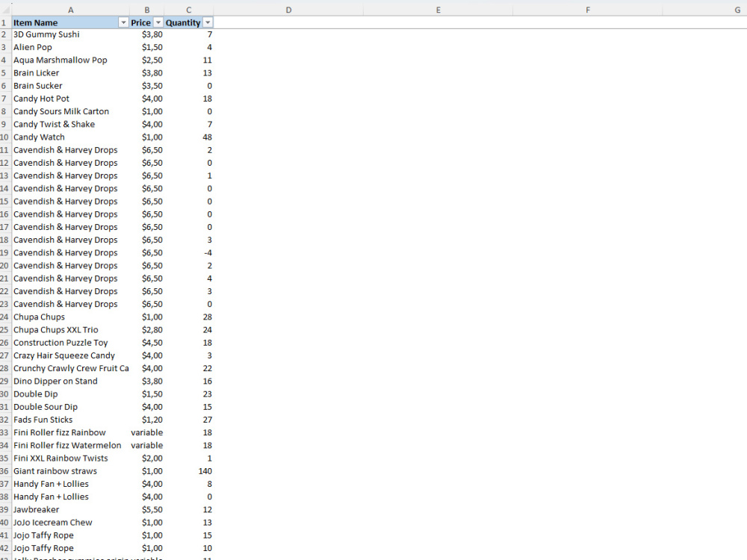The width and height of the screenshot is (747, 560).
Task: Select the Fads Fun Sticks cell
Action: click(70, 420)
